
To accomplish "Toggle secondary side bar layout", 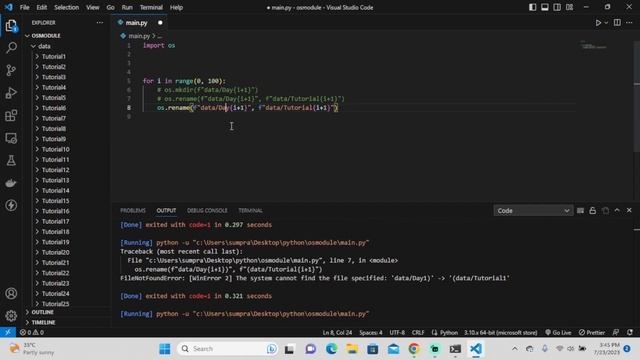I will (x=557, y=7).
